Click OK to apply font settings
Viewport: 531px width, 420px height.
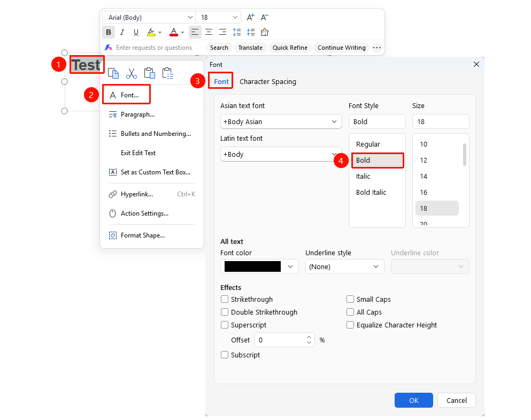coord(414,400)
